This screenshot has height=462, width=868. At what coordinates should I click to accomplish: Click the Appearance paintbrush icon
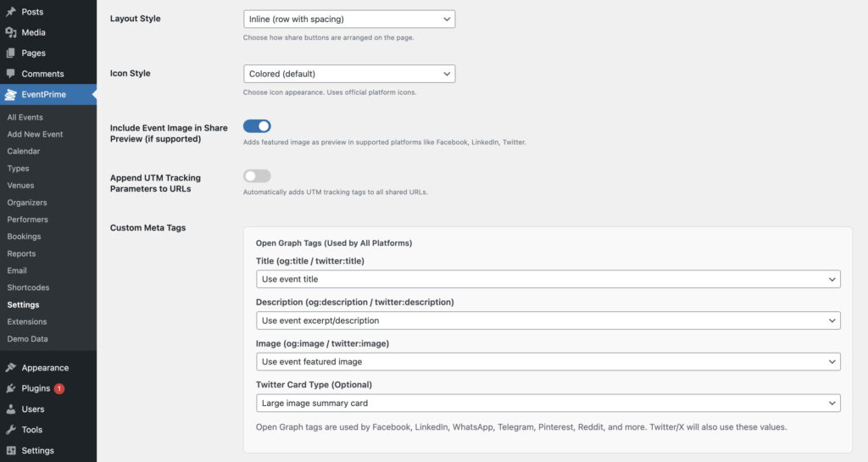(x=10, y=368)
